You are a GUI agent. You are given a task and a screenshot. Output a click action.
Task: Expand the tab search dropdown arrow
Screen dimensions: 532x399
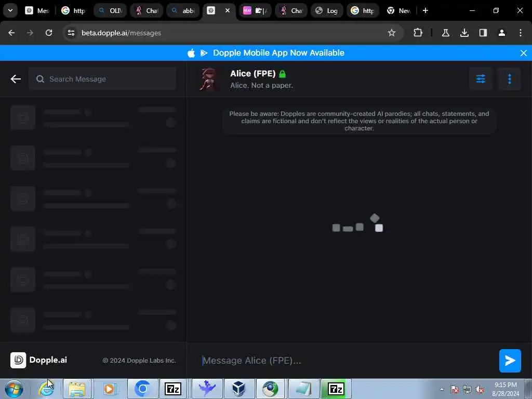(10, 10)
